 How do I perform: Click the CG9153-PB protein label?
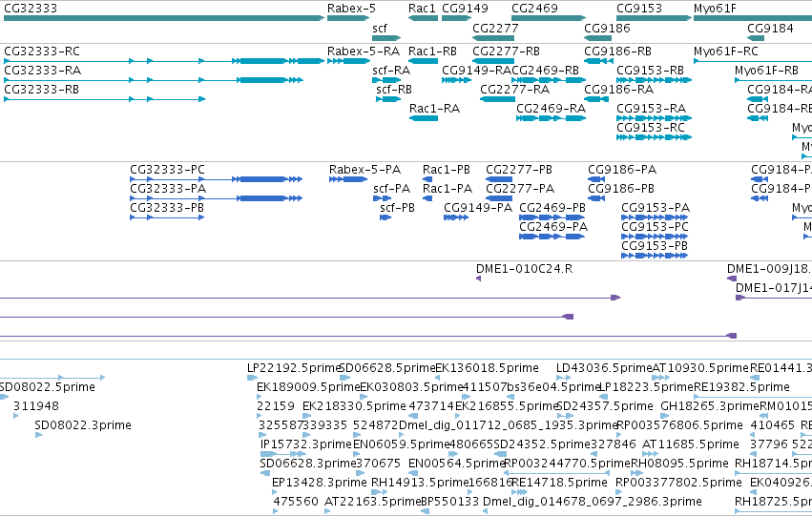[x=655, y=246]
